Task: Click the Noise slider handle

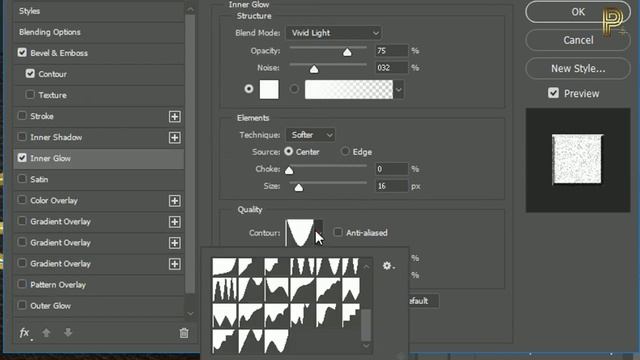Action: pos(313,69)
